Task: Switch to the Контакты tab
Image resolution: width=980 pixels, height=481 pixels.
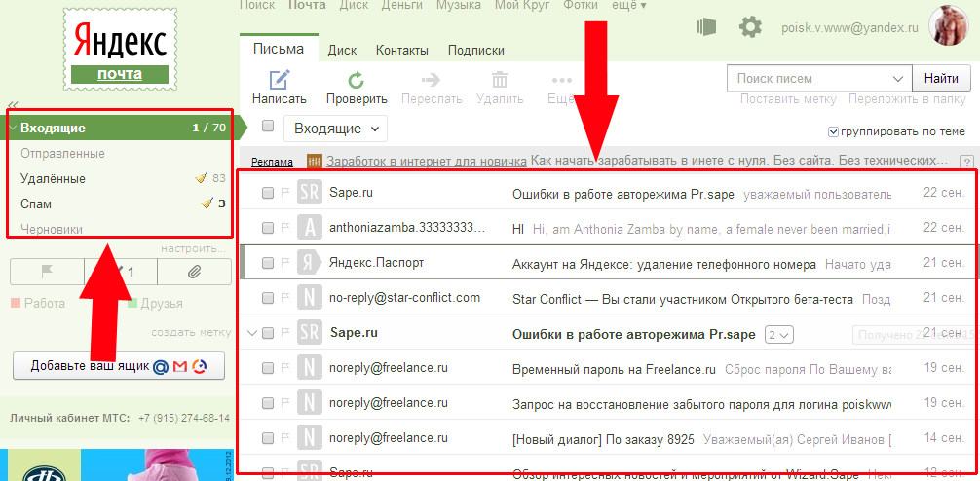Action: coord(402,51)
